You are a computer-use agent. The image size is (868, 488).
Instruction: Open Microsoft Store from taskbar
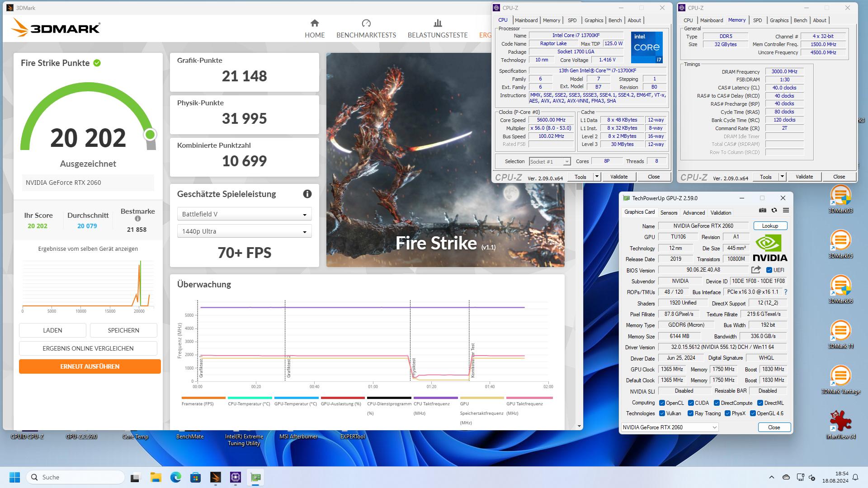[x=196, y=477]
